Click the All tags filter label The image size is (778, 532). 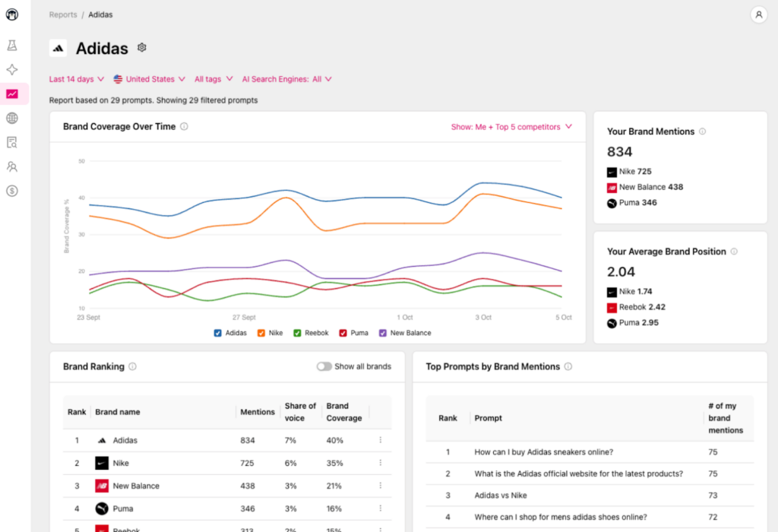pos(210,79)
